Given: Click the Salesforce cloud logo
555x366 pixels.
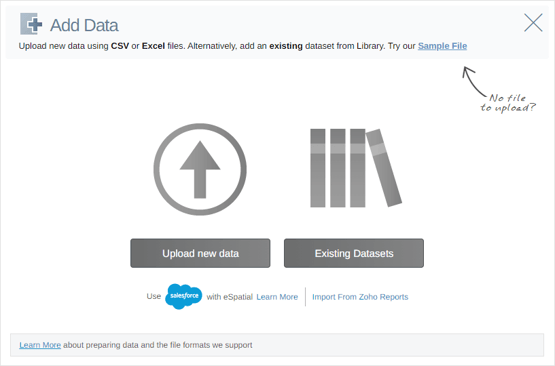Looking at the screenshot, I should click(x=183, y=296).
